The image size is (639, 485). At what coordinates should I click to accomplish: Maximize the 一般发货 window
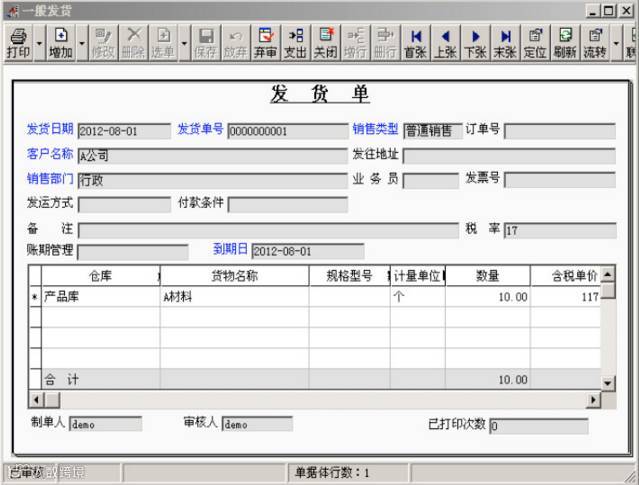click(608, 11)
